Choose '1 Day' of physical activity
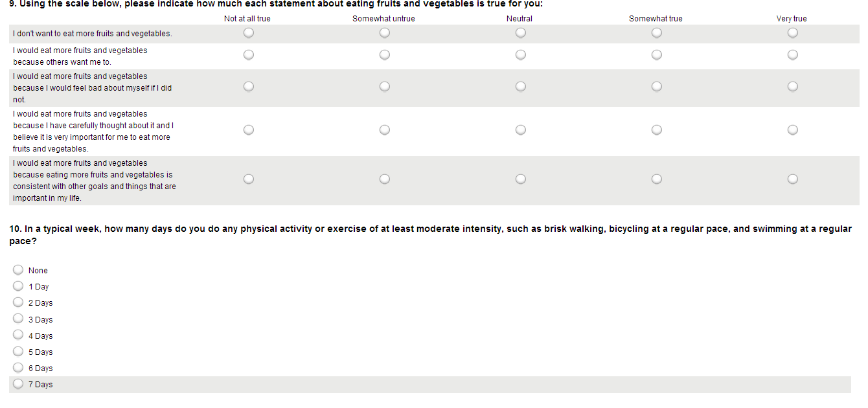 [19, 286]
